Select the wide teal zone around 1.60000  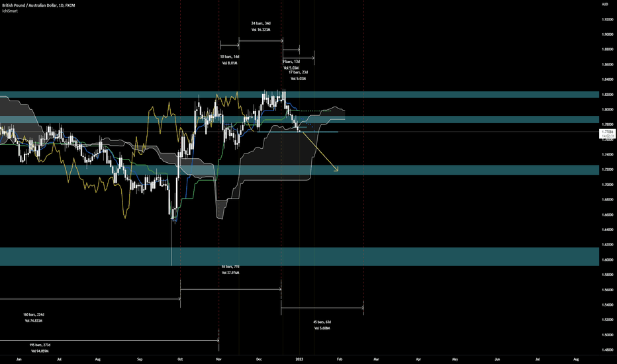[x=299, y=257]
